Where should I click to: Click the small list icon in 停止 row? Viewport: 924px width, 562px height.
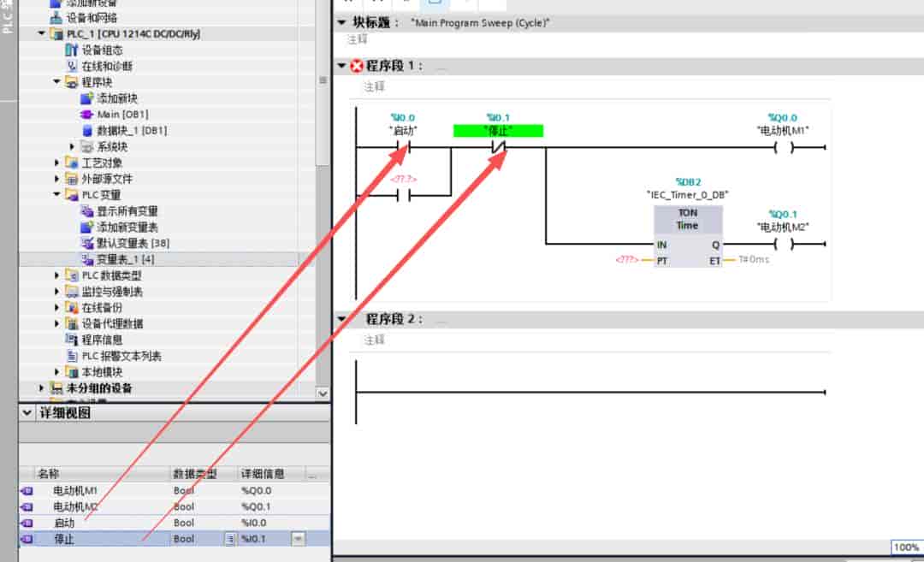point(230,538)
